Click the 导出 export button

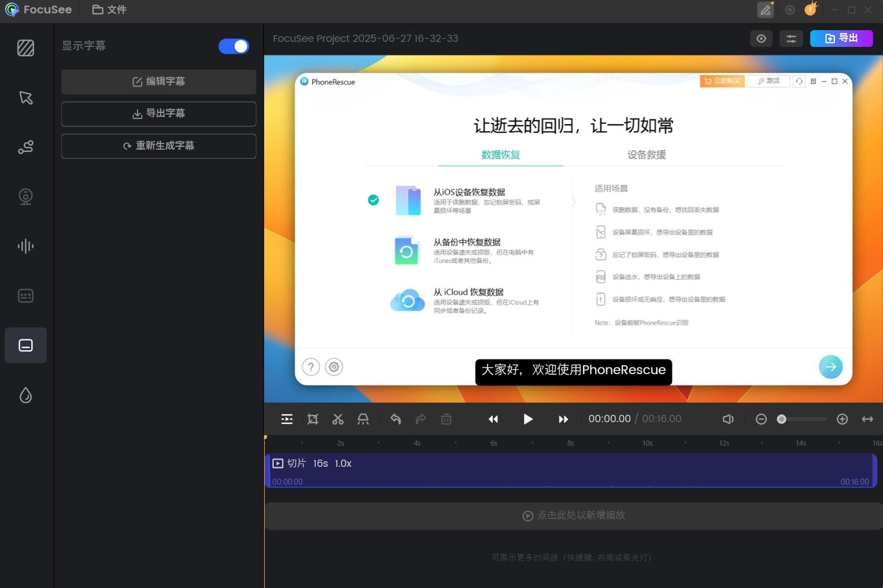841,38
